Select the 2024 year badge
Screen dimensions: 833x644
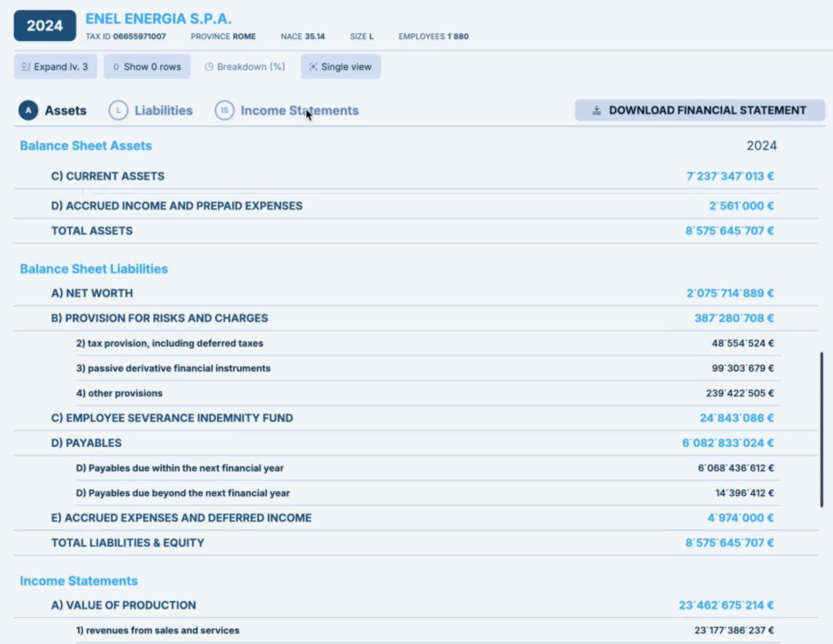[x=45, y=26]
